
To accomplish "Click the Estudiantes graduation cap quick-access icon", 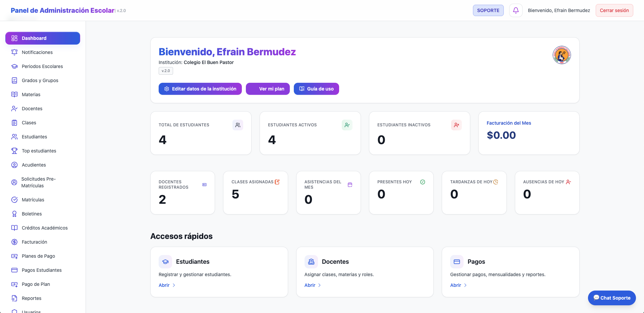I will [165, 262].
